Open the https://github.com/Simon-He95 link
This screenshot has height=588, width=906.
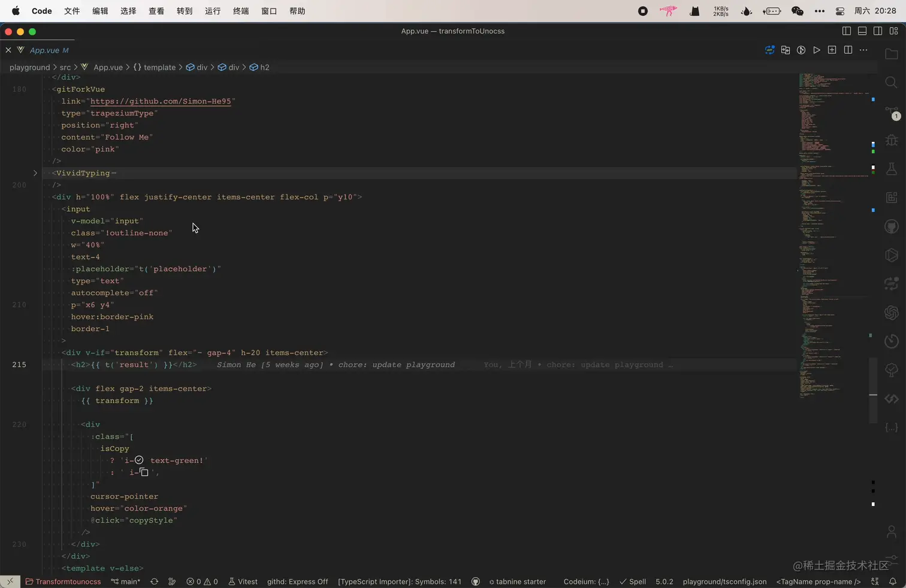(161, 101)
